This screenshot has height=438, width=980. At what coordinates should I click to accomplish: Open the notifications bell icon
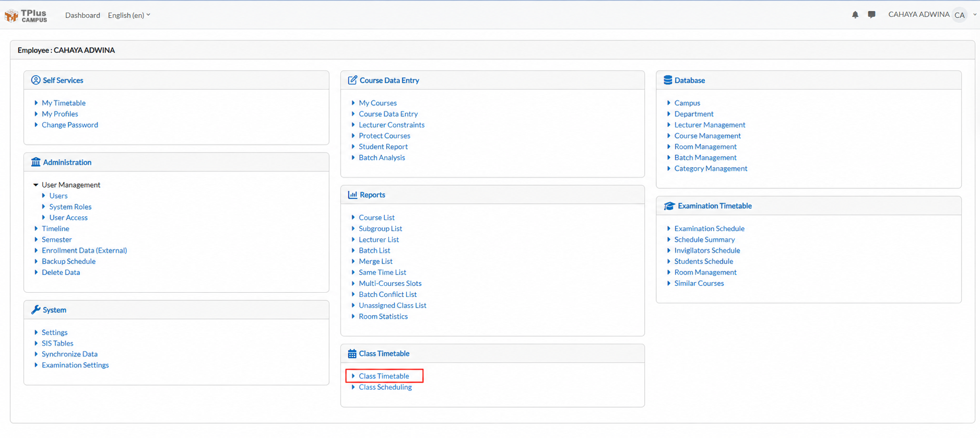point(855,15)
